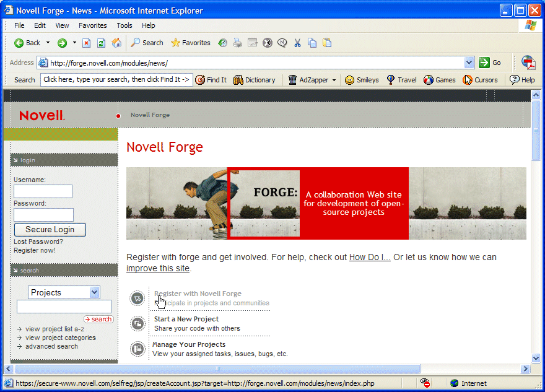Screen dimensions: 545x392
Task: Open the address bar dropdown arrow
Action: (x=469, y=63)
